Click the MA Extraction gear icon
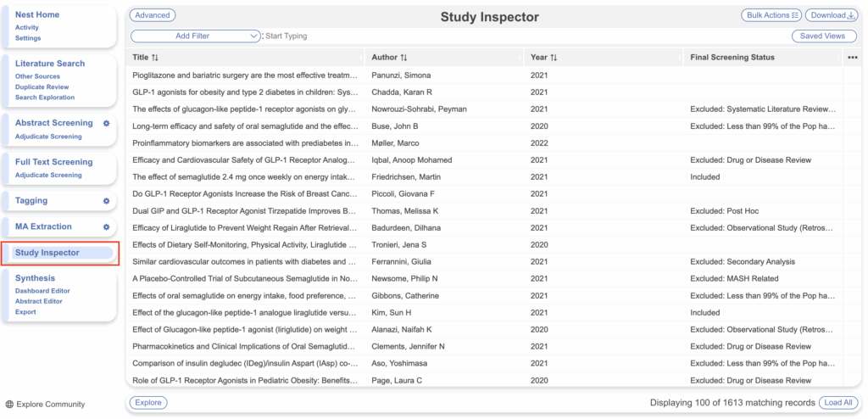Image resolution: width=868 pixels, height=419 pixels. (x=106, y=227)
